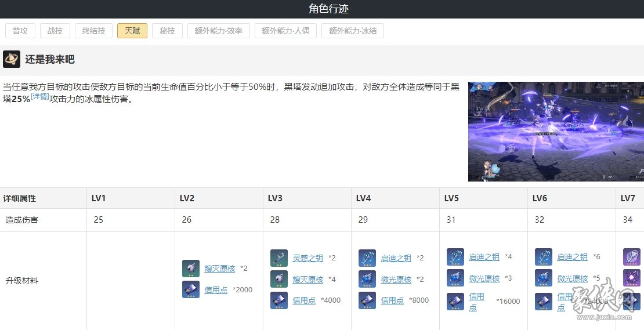Screen dimensions: 644x330
Task: Click the 微光原核 icon beside *3
Action: click(x=455, y=278)
